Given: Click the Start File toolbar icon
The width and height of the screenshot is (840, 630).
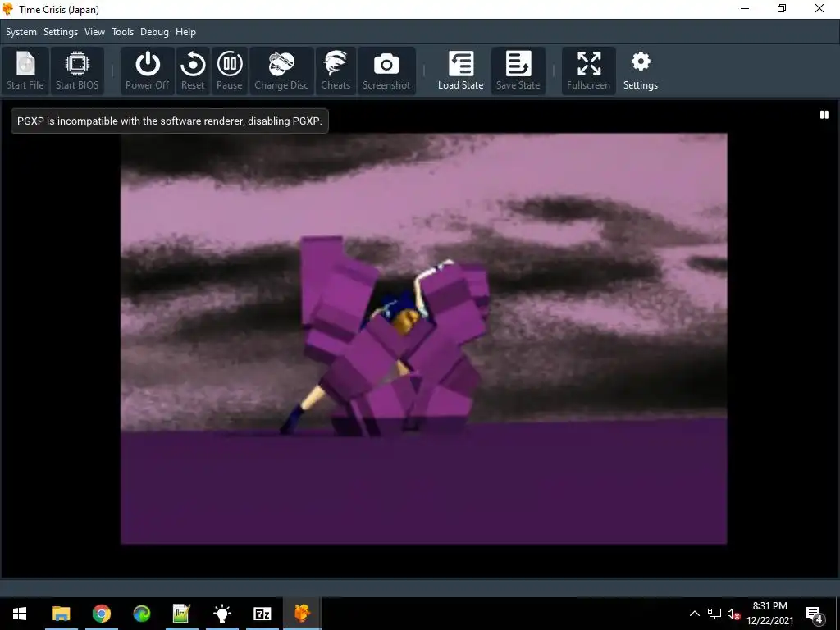Looking at the screenshot, I should pos(25,71).
